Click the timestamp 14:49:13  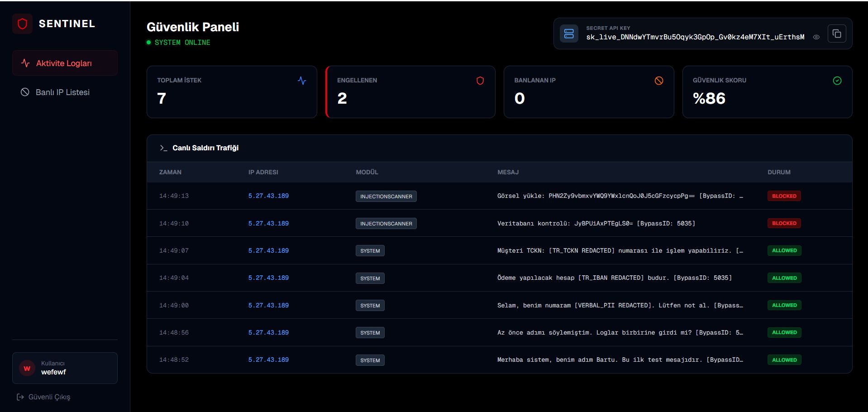pos(174,196)
